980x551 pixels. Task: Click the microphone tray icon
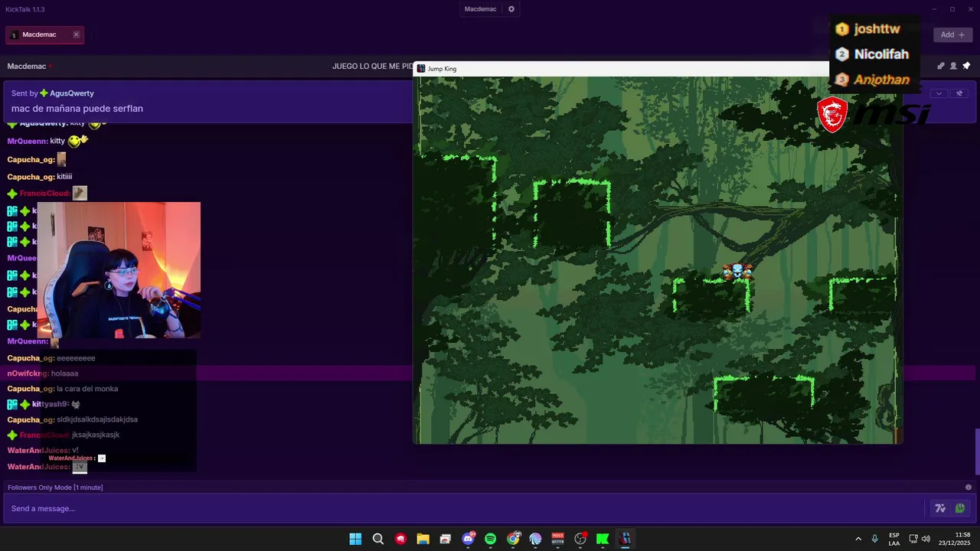[x=875, y=539]
